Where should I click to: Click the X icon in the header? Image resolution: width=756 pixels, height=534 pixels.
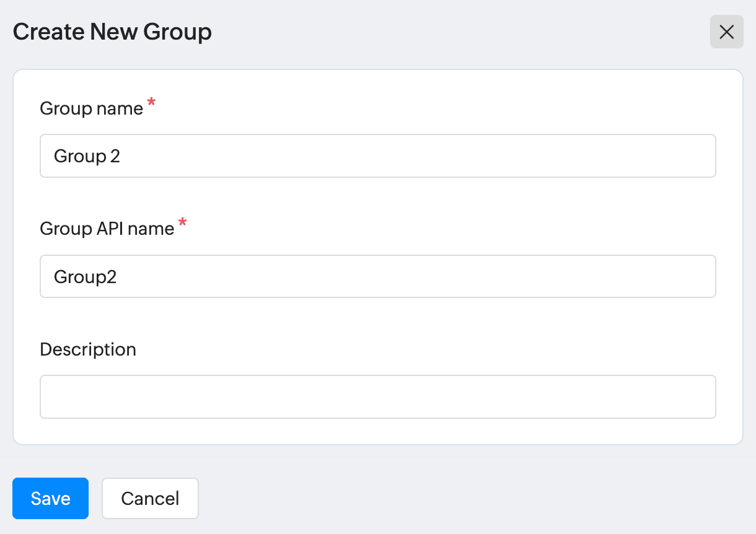click(x=726, y=32)
